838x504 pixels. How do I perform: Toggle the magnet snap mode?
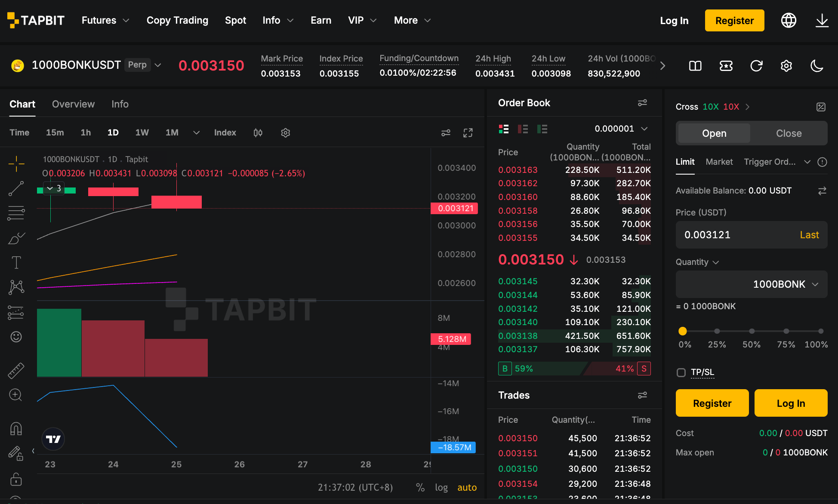click(16, 429)
